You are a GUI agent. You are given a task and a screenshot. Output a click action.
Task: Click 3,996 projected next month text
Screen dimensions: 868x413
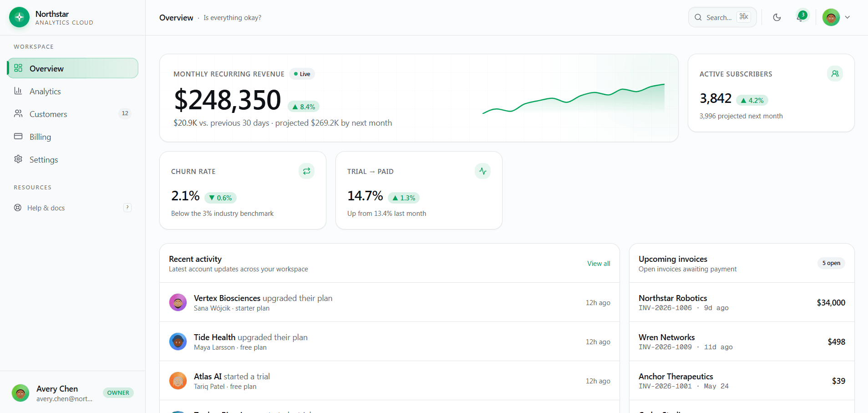[741, 116]
